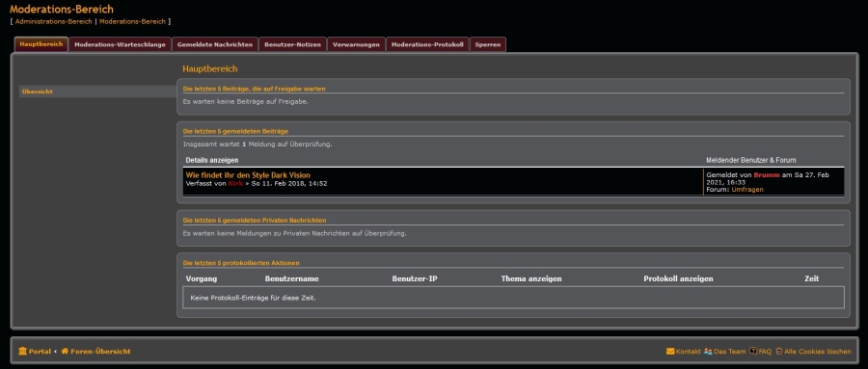Open Moderations-Bereich link in header brackets

click(132, 21)
